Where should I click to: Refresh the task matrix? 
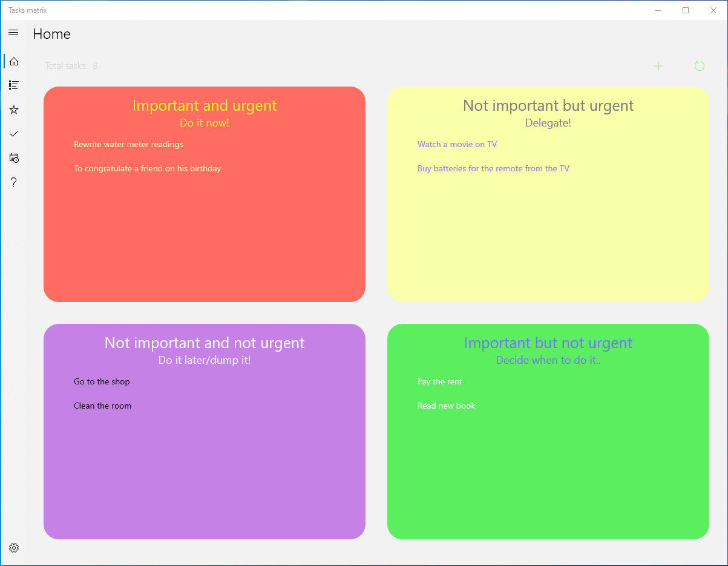[x=700, y=66]
